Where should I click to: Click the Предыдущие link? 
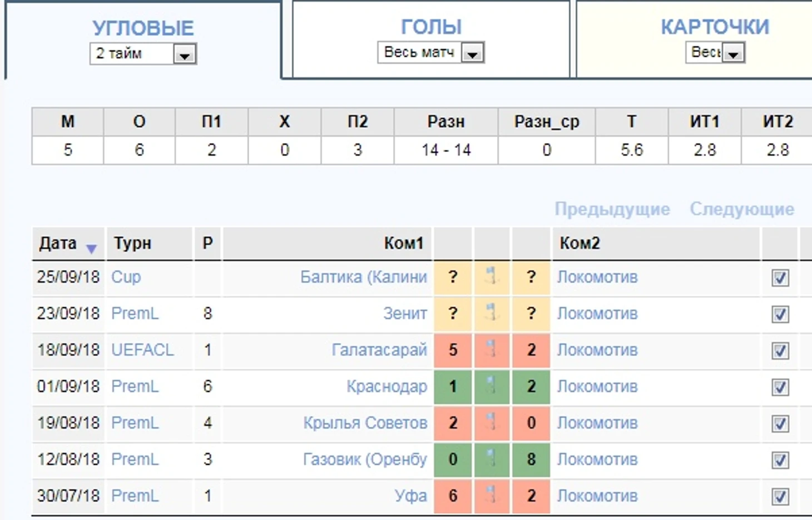(x=612, y=209)
